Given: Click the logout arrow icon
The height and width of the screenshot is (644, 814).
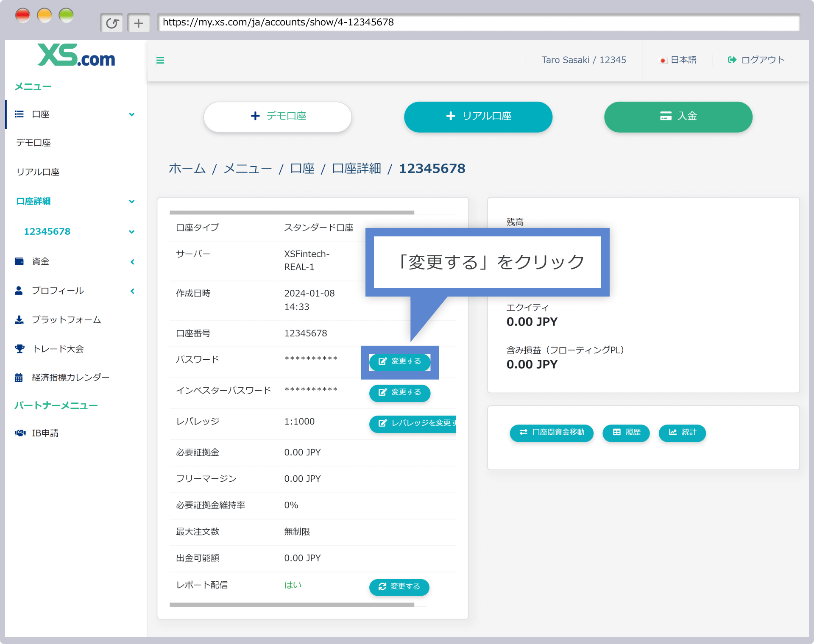Looking at the screenshot, I should pos(732,60).
